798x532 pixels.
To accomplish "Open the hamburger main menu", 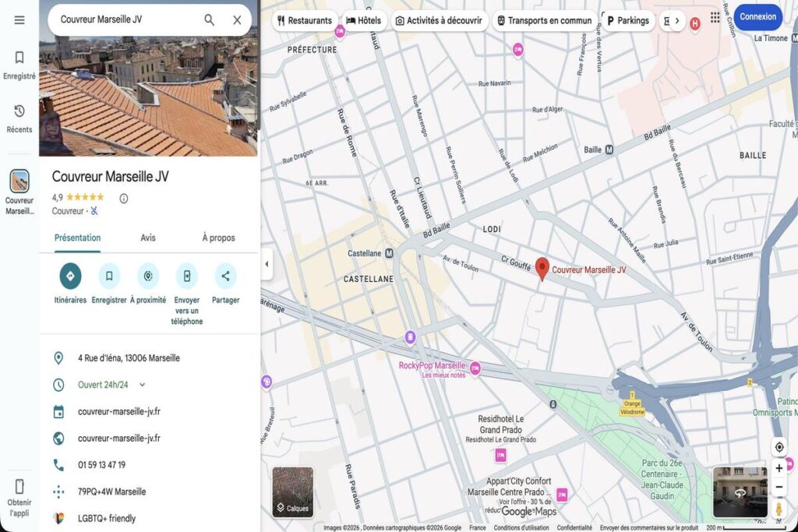I will tap(19, 19).
